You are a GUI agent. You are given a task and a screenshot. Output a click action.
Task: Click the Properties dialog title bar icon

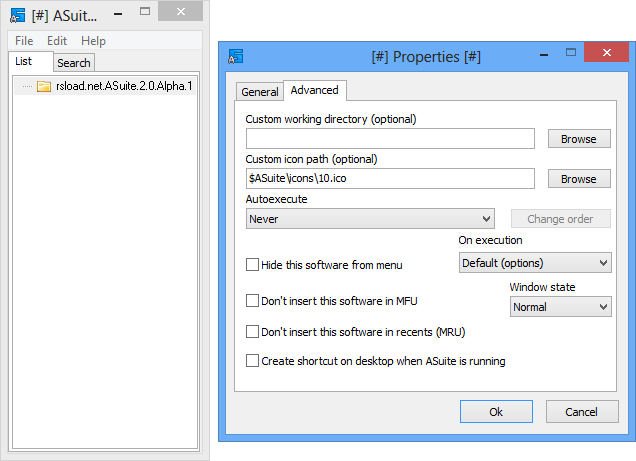click(x=237, y=56)
